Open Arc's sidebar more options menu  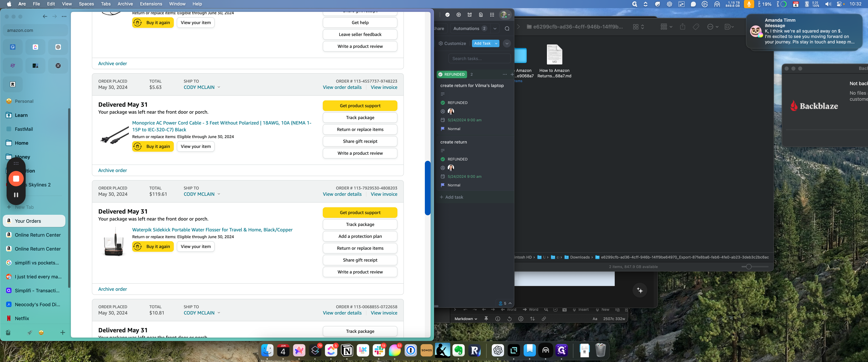click(64, 16)
